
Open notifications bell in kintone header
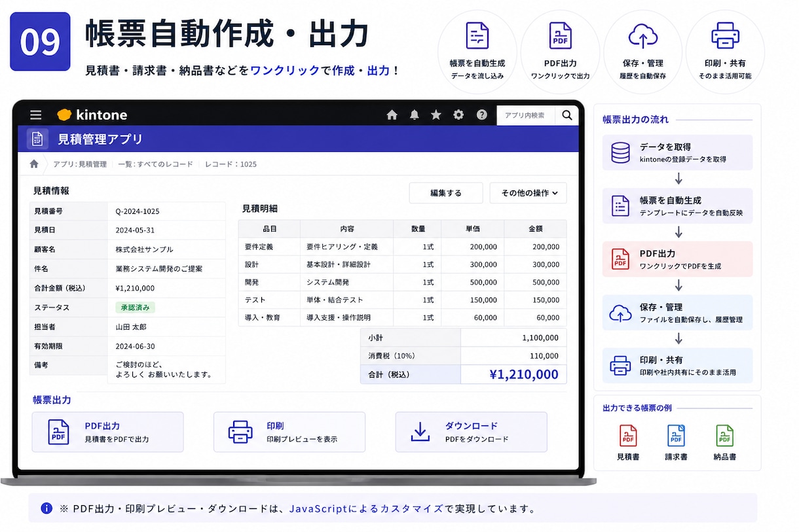(x=415, y=115)
